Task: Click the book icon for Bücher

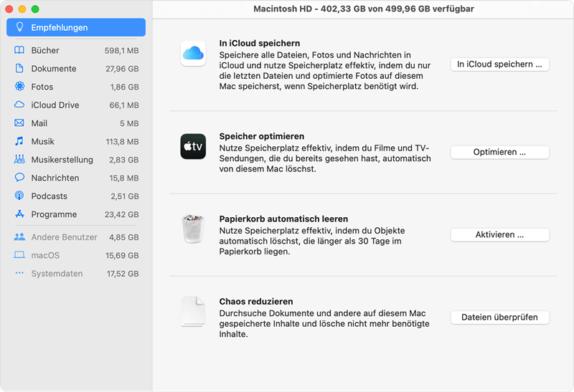Action: click(x=19, y=50)
